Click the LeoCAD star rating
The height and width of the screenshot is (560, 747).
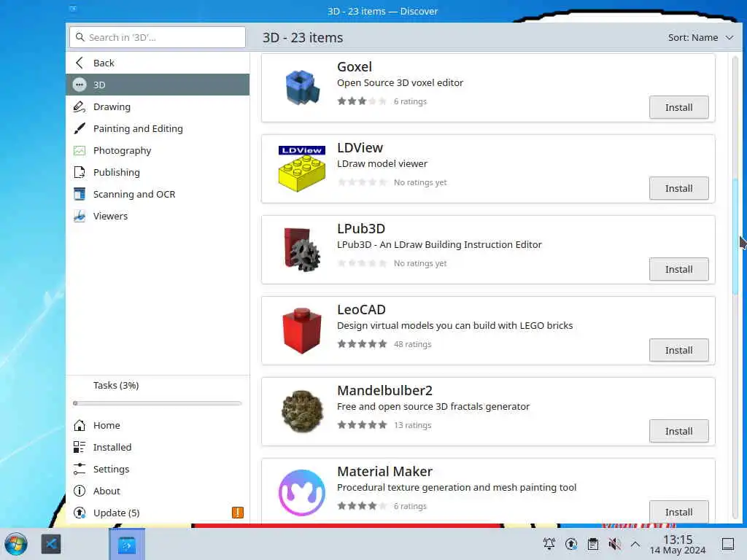pos(362,344)
